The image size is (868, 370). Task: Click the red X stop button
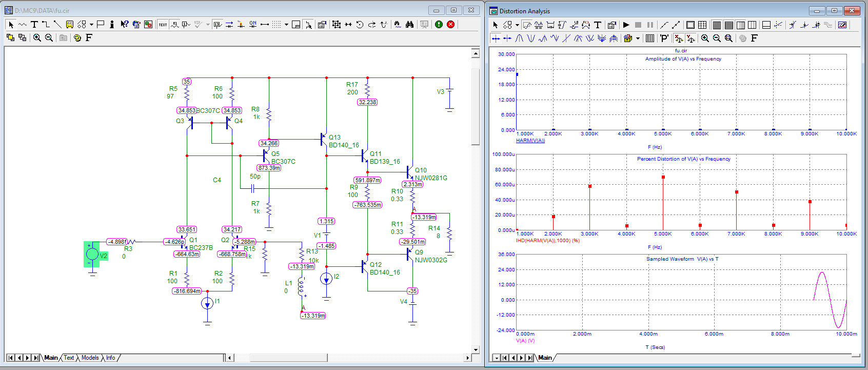click(450, 24)
